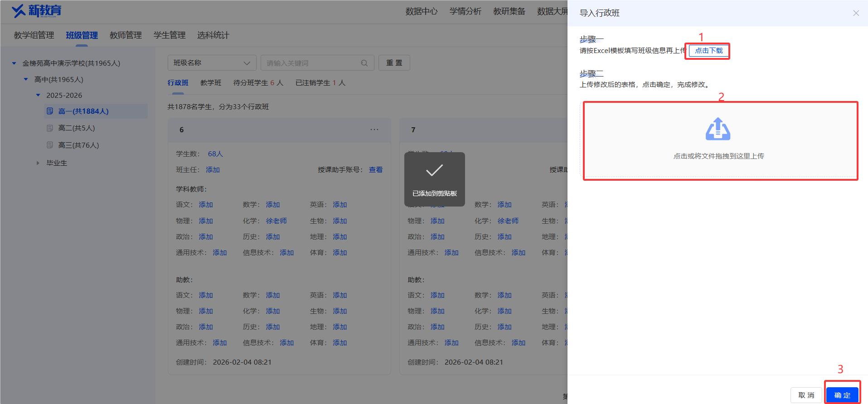
Task: Click the search magnifier icon
Action: point(364,63)
